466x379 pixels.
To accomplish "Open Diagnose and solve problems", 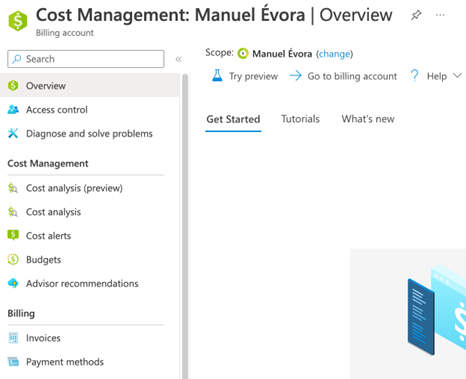I will pyautogui.click(x=90, y=134).
